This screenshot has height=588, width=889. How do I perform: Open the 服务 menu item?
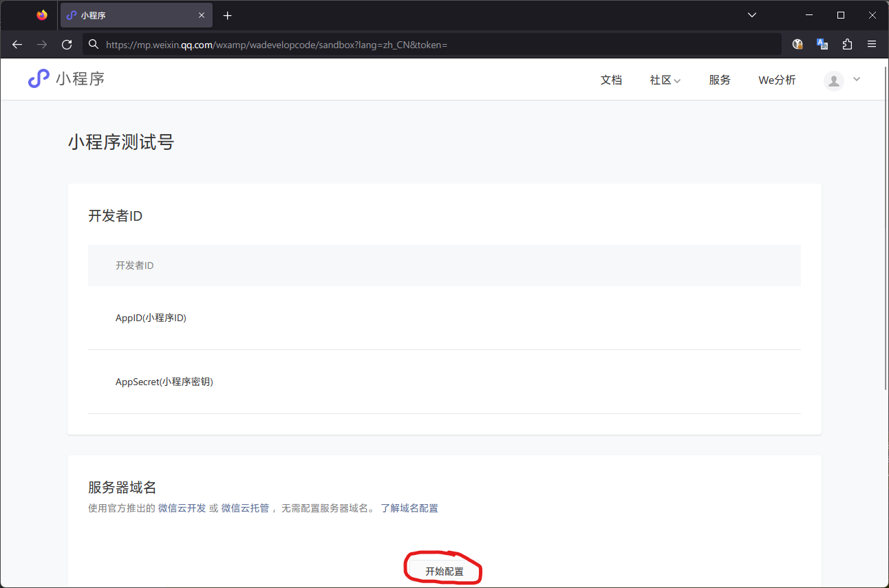(720, 80)
